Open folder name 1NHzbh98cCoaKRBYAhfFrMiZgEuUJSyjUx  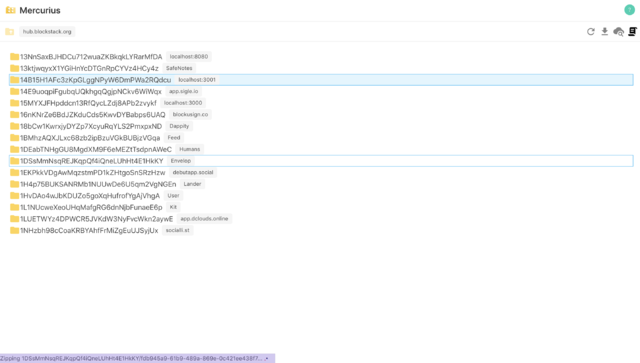point(89,231)
